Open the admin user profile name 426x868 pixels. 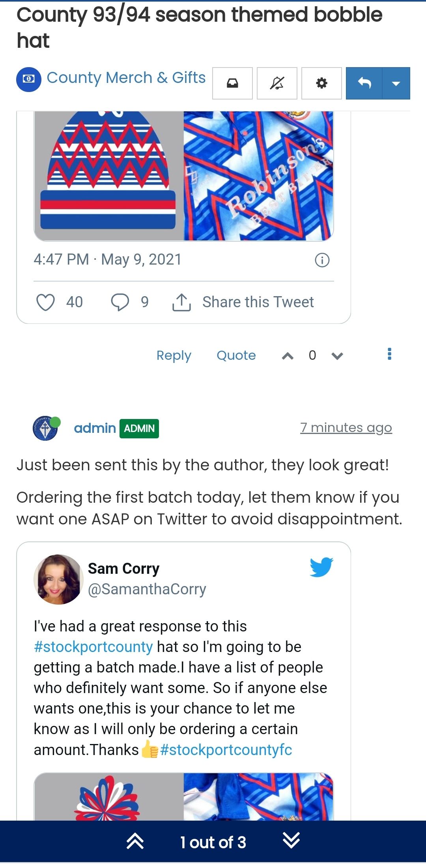point(95,428)
